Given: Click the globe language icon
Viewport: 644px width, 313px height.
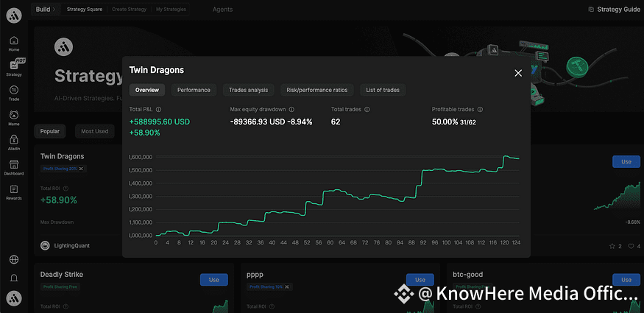Looking at the screenshot, I should pyautogui.click(x=14, y=259).
